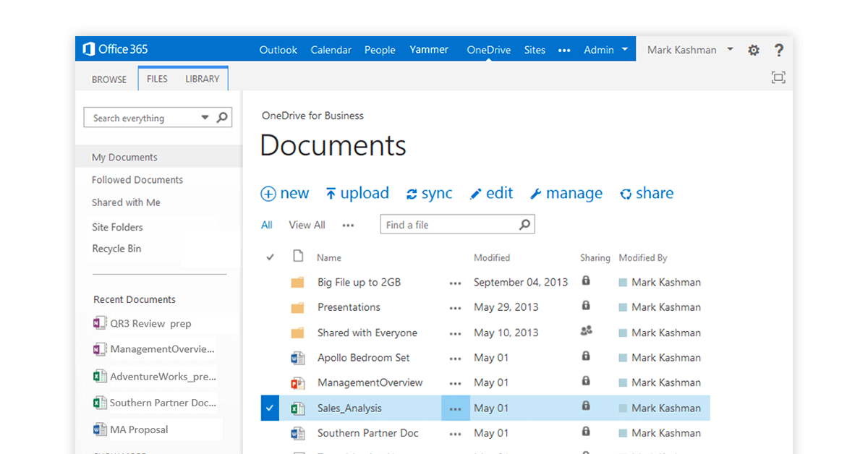Screen dimensions: 868x454
Task: Click the Word icon for MA Proposal
Action: (100, 429)
